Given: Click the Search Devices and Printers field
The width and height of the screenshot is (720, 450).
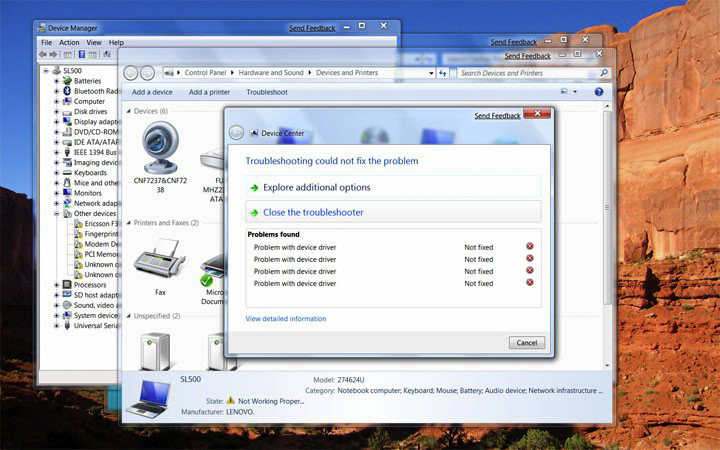Looking at the screenshot, I should point(527,73).
